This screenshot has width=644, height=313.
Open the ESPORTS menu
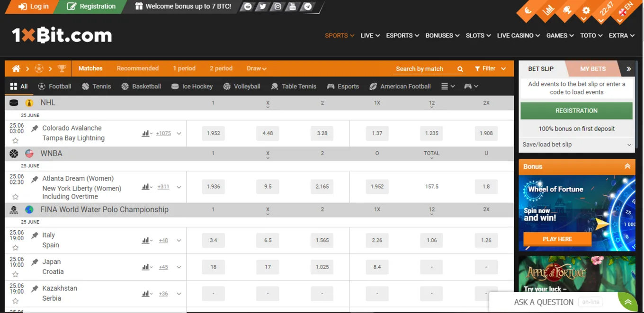tap(402, 35)
